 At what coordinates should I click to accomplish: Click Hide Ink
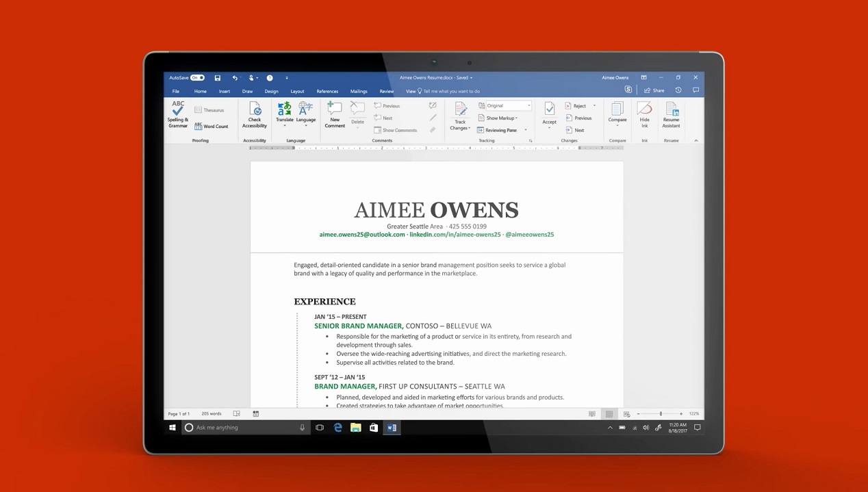click(x=644, y=115)
